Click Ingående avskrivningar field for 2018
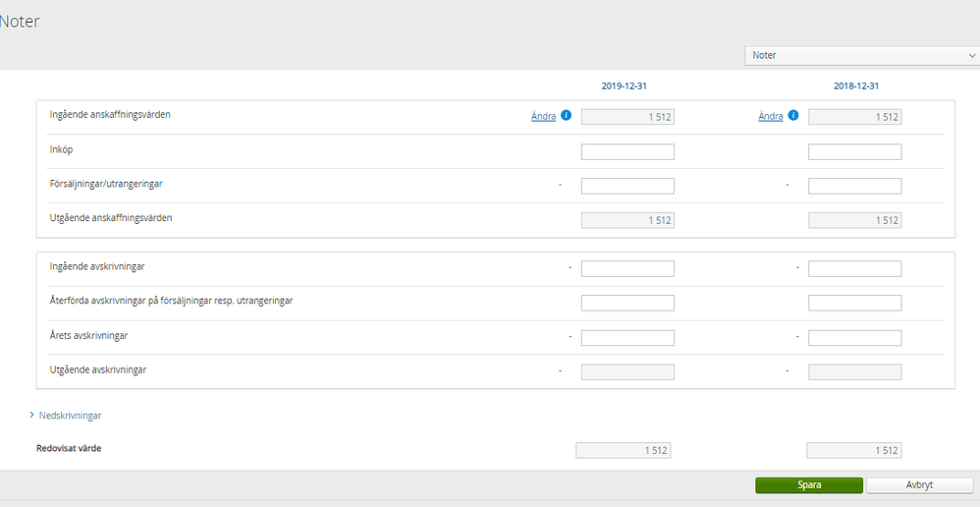The image size is (980, 507). (x=854, y=269)
